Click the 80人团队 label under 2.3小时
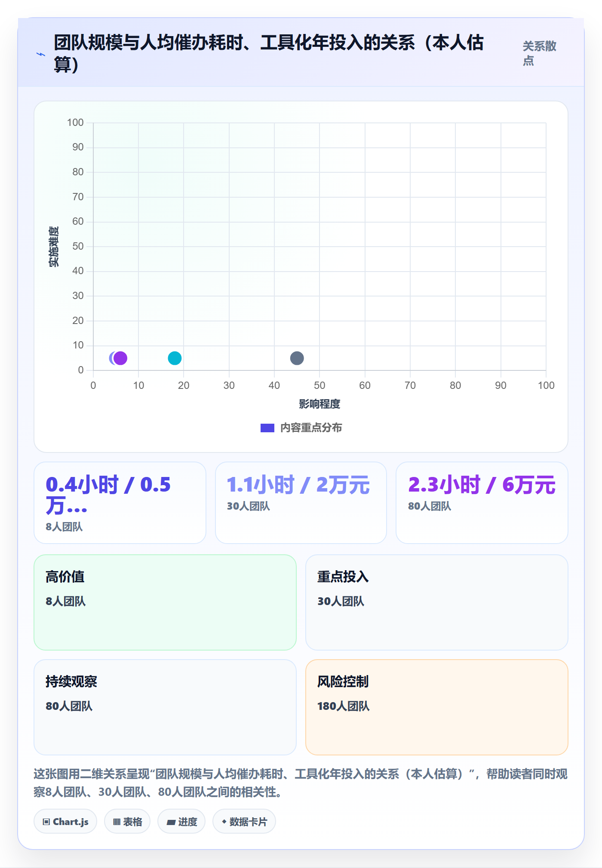The image size is (602, 868). point(430,506)
